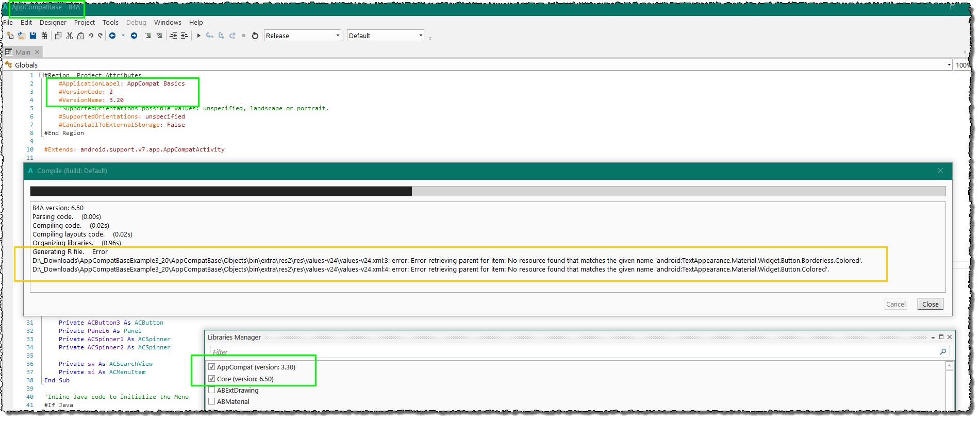Save the project with the floppy disk icon
Viewport: 980px width, 422px height.
click(33, 36)
